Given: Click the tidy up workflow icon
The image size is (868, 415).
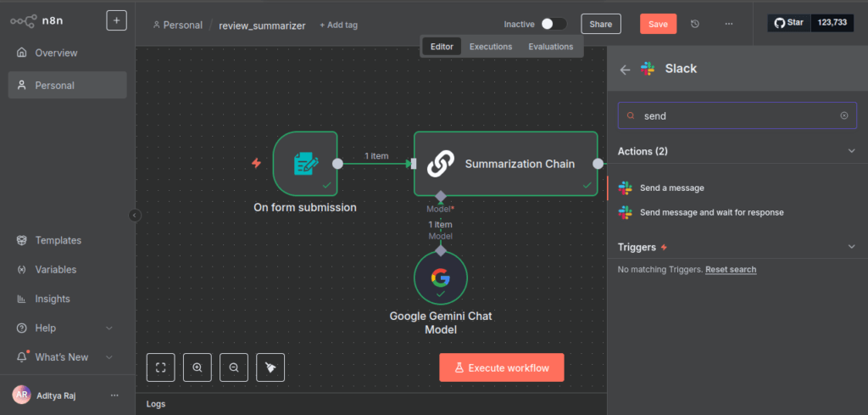Looking at the screenshot, I should pos(270,367).
